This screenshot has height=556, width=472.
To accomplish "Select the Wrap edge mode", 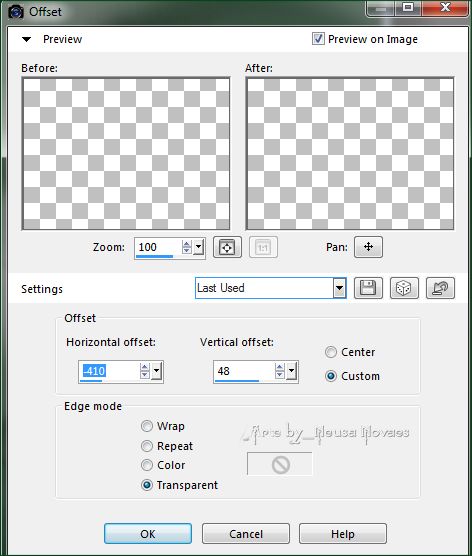I will coord(147,426).
